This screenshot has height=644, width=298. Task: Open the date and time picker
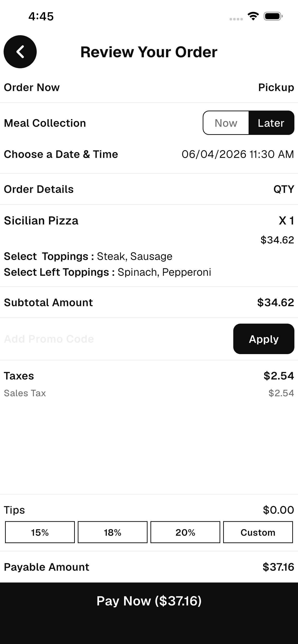click(238, 154)
